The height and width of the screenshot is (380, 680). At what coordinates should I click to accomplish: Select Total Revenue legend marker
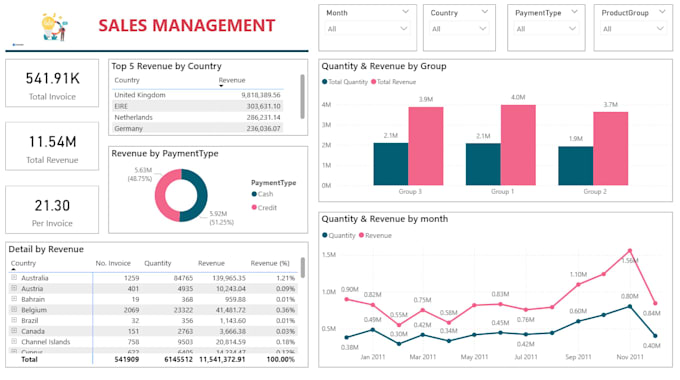(373, 82)
